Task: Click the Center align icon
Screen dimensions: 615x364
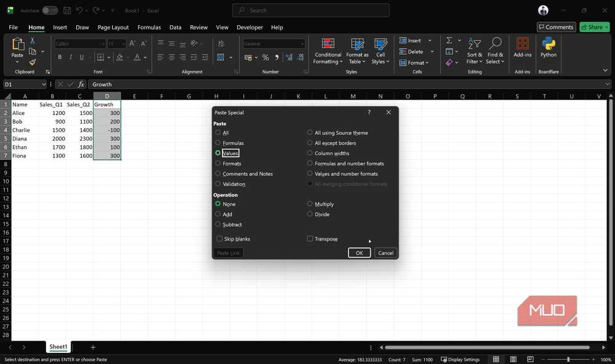Action: (172, 57)
